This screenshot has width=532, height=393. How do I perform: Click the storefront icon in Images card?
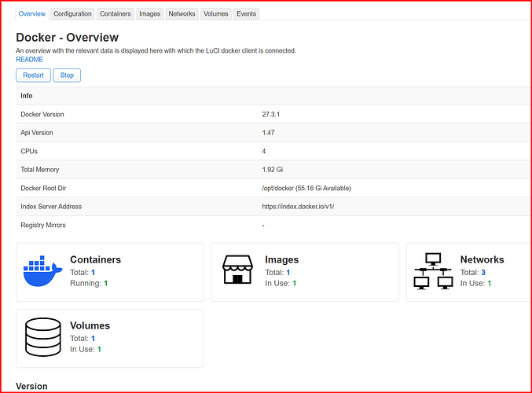click(237, 270)
